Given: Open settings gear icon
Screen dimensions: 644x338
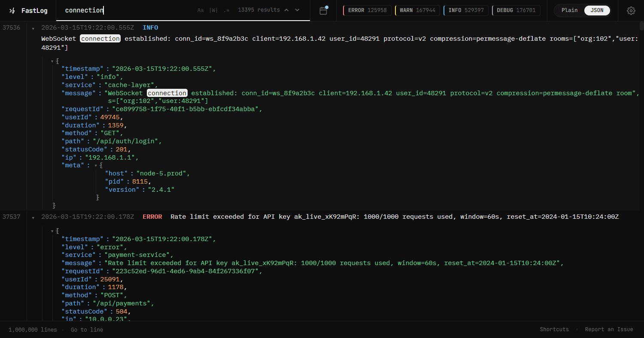Looking at the screenshot, I should click(x=631, y=11).
